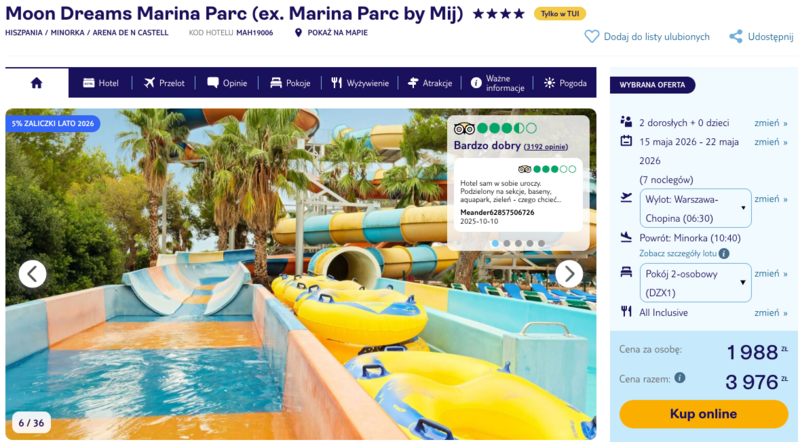
Task: Go to next photo with right arrow
Action: 569,274
